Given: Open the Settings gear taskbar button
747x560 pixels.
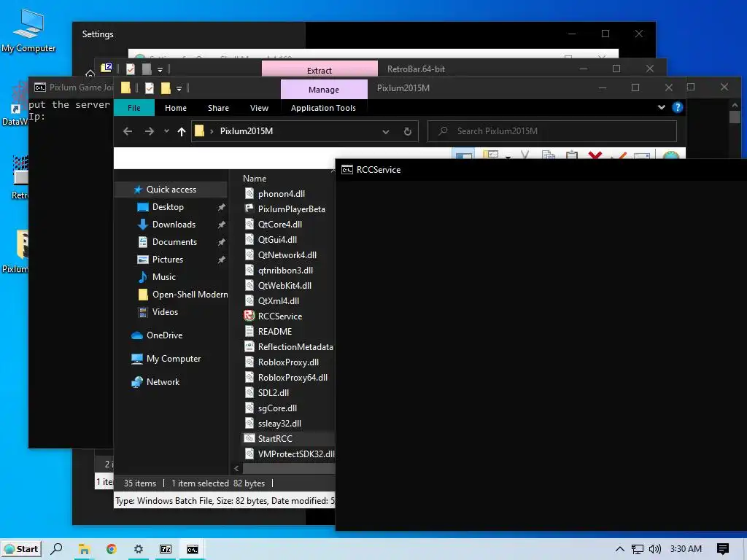Looking at the screenshot, I should point(138,549).
